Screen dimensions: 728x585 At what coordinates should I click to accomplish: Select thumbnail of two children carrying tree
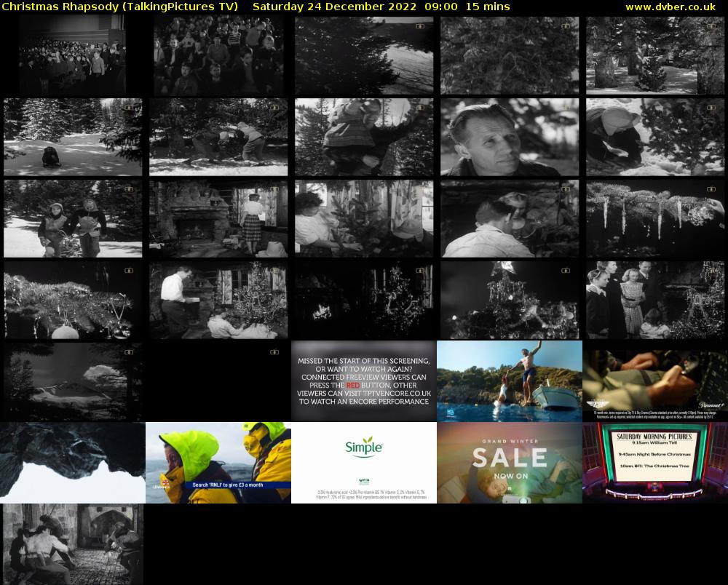pos(73,218)
